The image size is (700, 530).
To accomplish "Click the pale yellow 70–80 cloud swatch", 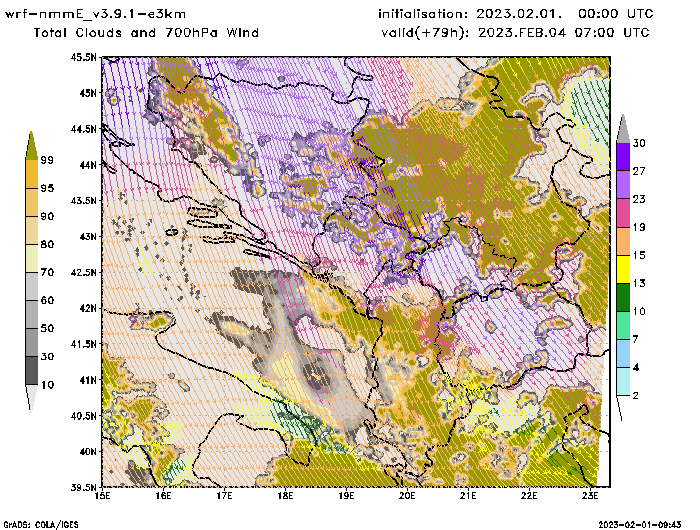I will (32, 258).
